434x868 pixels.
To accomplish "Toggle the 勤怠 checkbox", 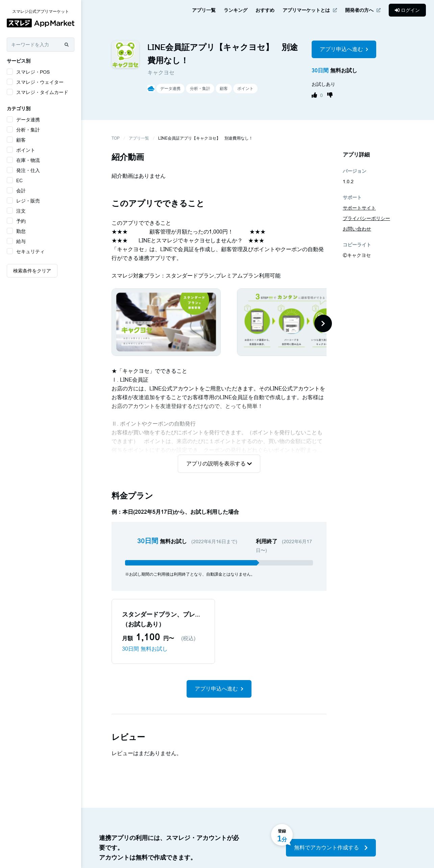I will [10, 231].
